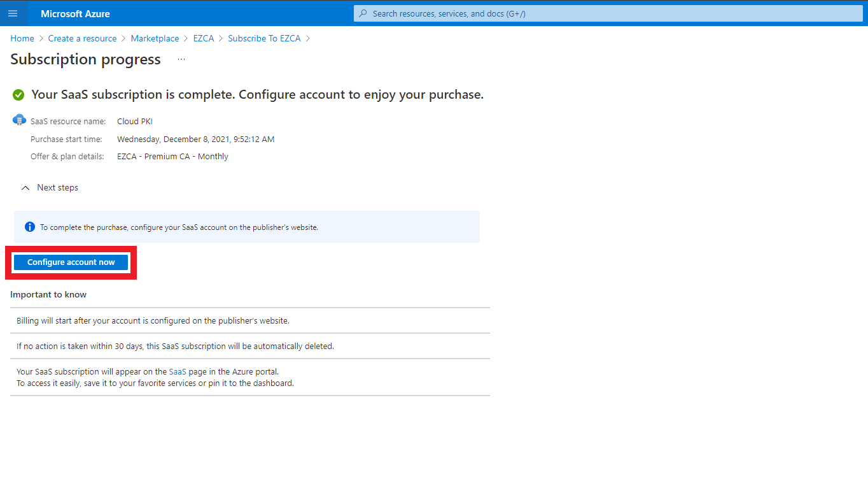Click the blue info icon in banner
The height and width of the screenshot is (500, 868).
pyautogui.click(x=29, y=227)
